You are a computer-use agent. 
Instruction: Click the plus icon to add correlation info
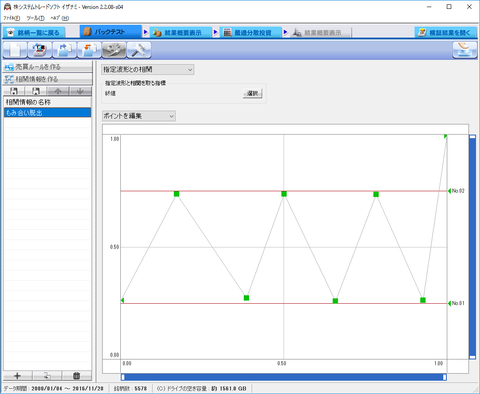click(x=18, y=376)
